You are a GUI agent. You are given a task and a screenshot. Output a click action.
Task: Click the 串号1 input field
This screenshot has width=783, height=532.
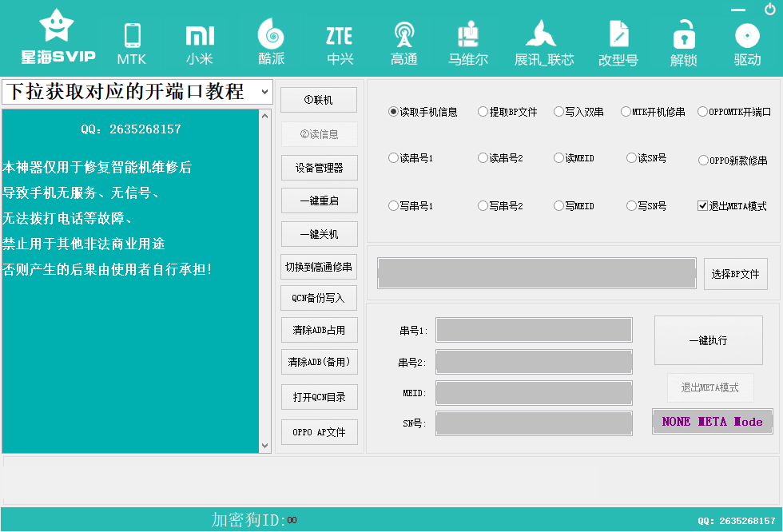click(534, 330)
